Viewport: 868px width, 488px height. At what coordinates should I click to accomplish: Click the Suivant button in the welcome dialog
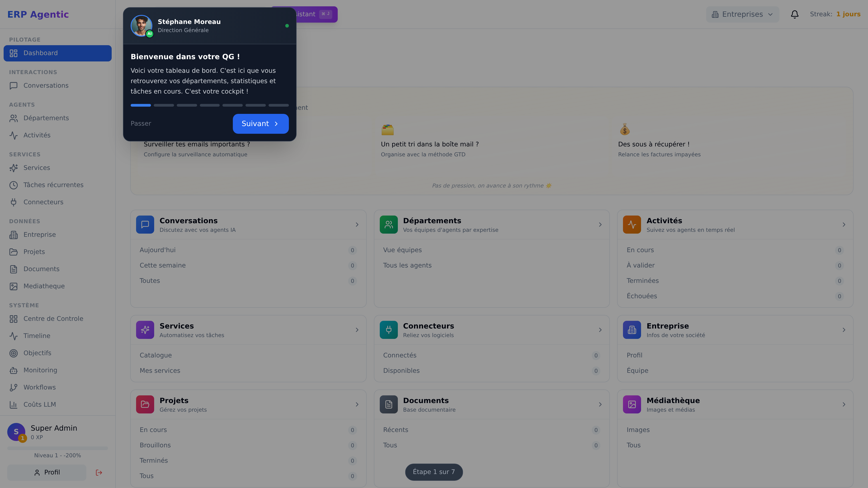point(260,124)
